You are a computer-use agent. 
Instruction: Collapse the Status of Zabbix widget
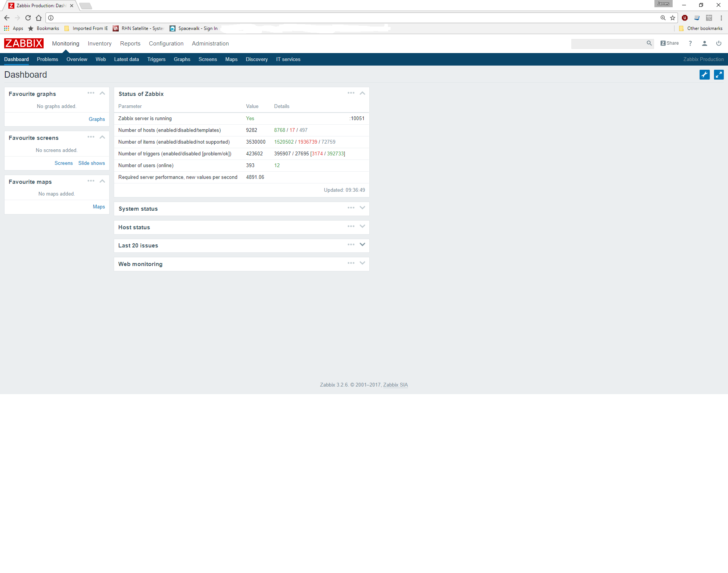click(362, 93)
